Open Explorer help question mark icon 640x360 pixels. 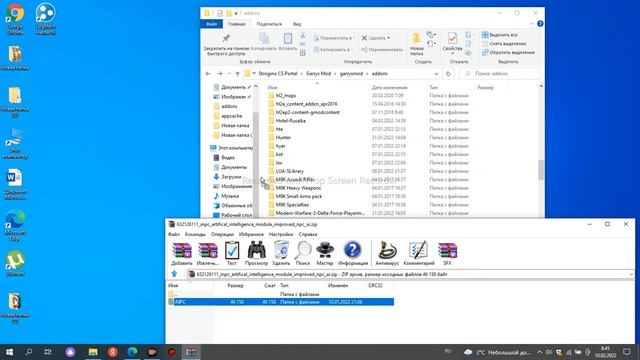tap(540, 24)
